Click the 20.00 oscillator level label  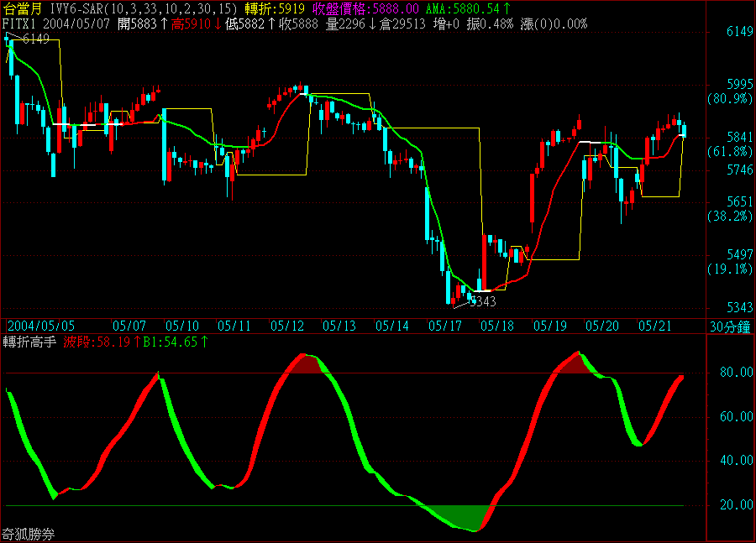(x=736, y=505)
